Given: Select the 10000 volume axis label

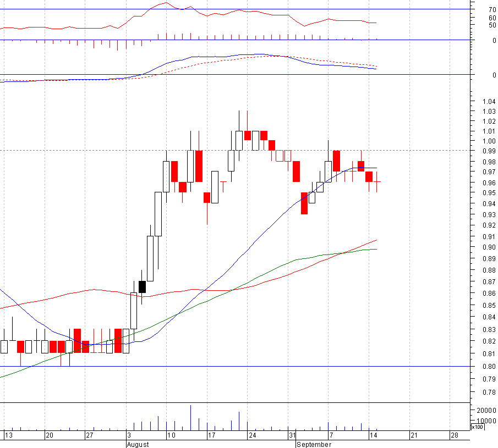Looking at the screenshot, I should 486,421.
